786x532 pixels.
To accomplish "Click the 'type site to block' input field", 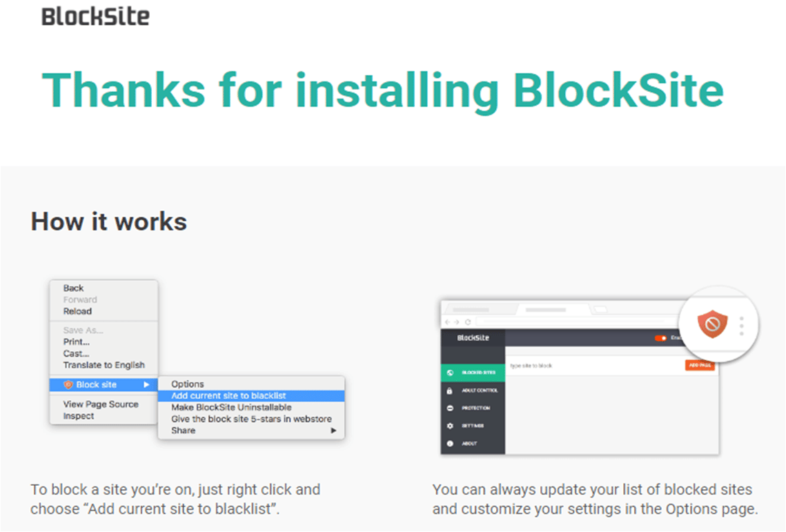I will [595, 366].
